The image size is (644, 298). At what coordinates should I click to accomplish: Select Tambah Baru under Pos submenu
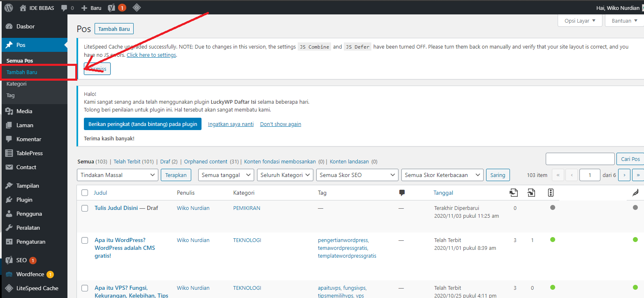[22, 72]
